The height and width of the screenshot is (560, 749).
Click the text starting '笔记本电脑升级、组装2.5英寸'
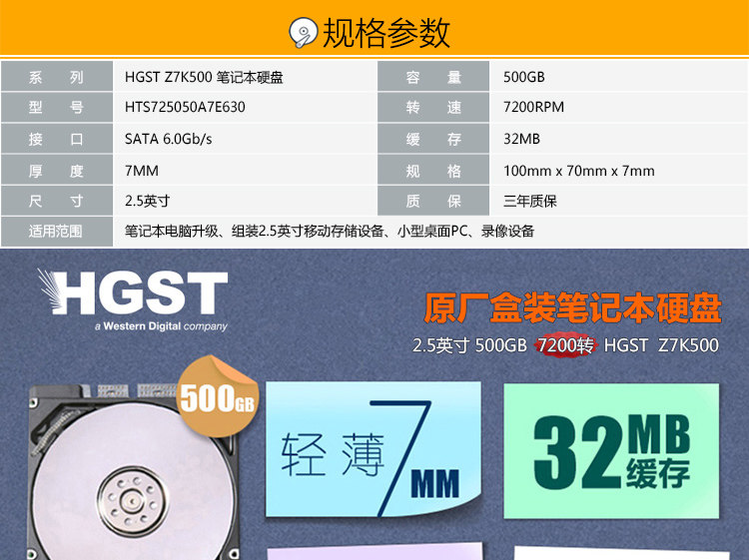330,232
